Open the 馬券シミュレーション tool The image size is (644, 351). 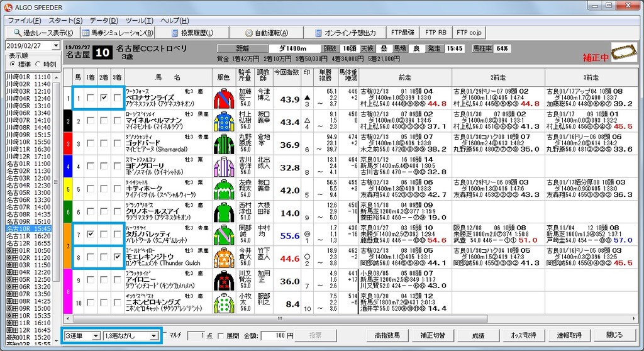point(118,33)
